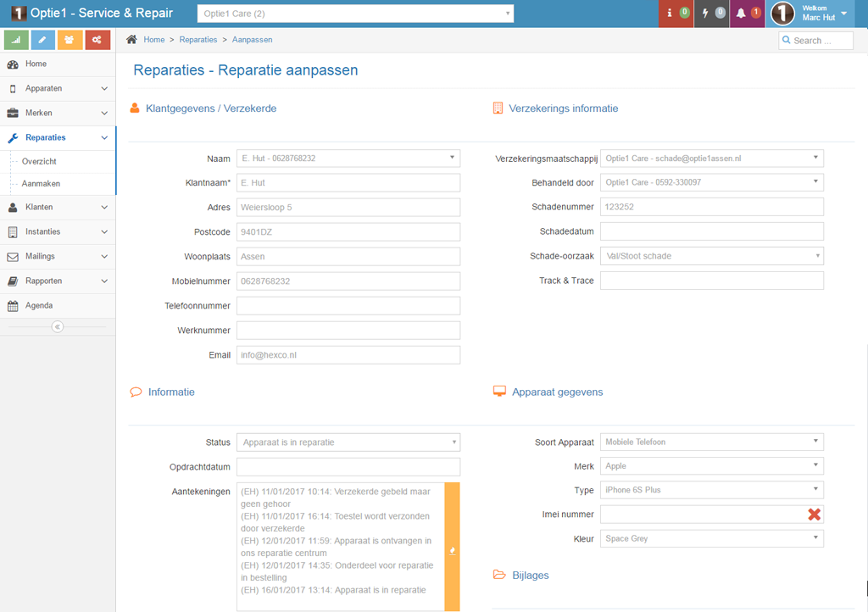Click the orange users shortcut button

(70, 40)
